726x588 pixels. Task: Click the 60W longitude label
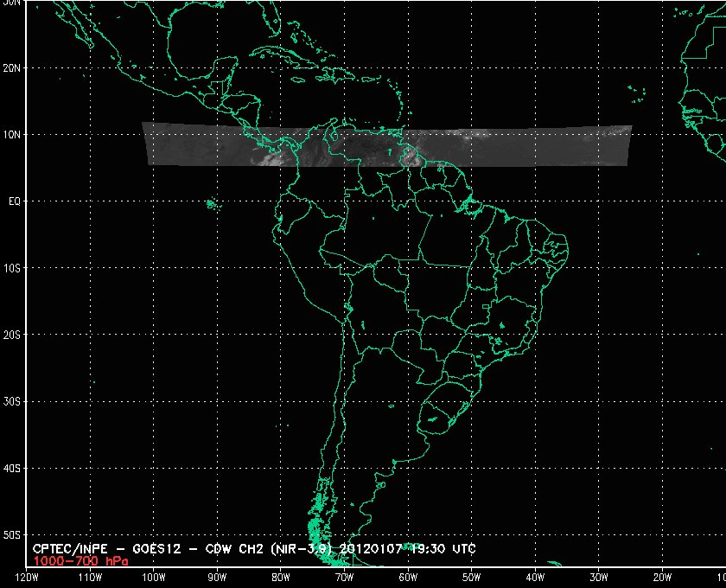pos(408,578)
